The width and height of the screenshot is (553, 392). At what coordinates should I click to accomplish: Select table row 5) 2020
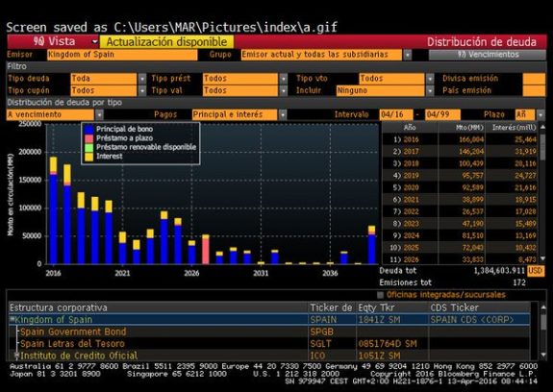pos(461,187)
